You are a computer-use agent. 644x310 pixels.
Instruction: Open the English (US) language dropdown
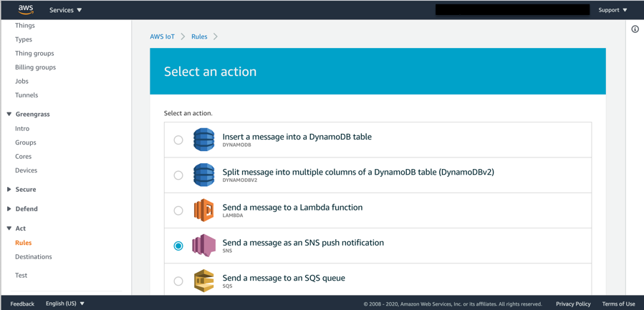point(65,304)
